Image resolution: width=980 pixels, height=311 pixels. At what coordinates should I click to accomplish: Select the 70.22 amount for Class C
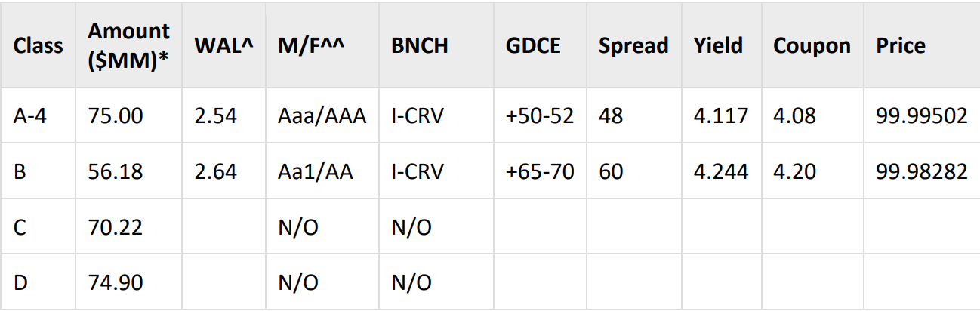click(116, 227)
